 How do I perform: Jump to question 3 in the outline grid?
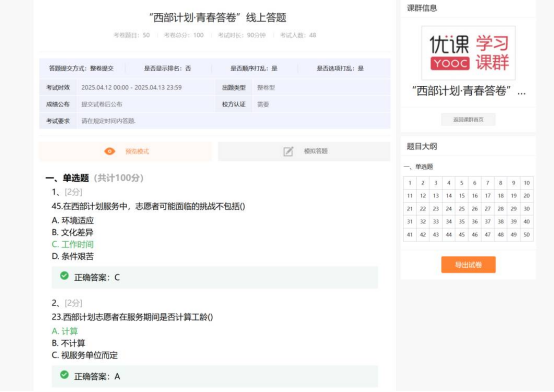point(436,183)
